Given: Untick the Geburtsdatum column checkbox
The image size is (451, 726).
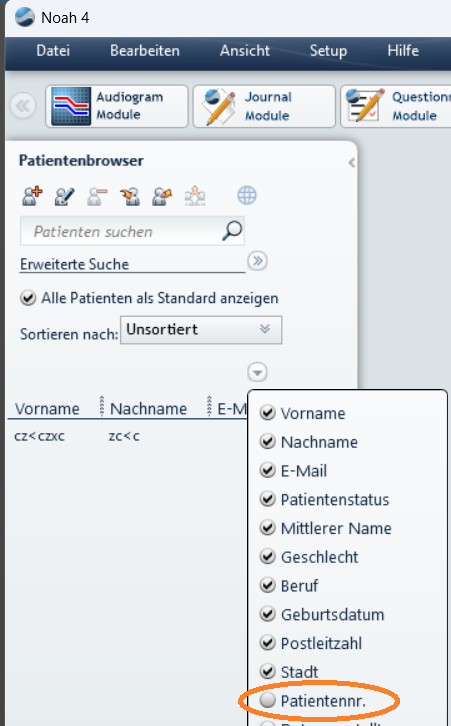Looking at the screenshot, I should point(268,614).
